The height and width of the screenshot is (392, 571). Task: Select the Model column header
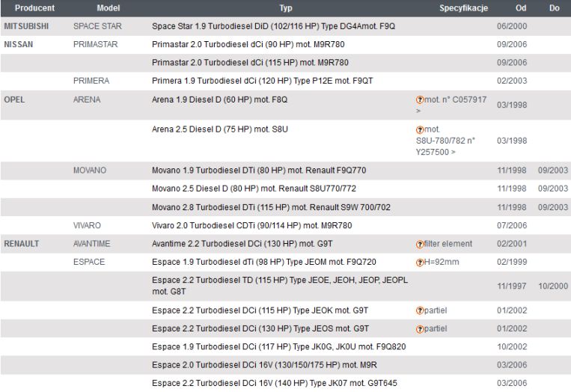pyautogui.click(x=109, y=8)
